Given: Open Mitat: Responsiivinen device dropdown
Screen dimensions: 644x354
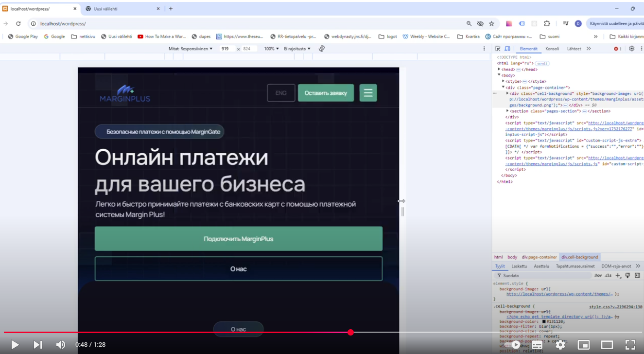Looking at the screenshot, I should coord(191,49).
